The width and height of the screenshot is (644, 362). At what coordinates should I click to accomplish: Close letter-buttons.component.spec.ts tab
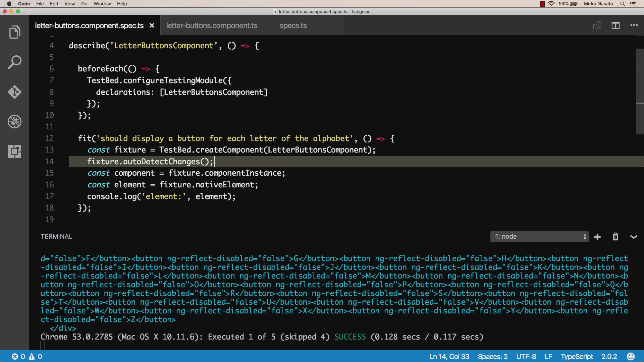pos(152,25)
